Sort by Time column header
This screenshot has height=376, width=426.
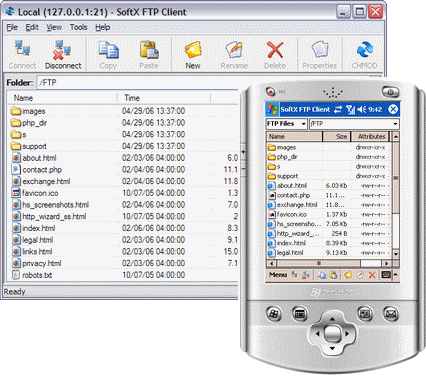click(x=164, y=98)
